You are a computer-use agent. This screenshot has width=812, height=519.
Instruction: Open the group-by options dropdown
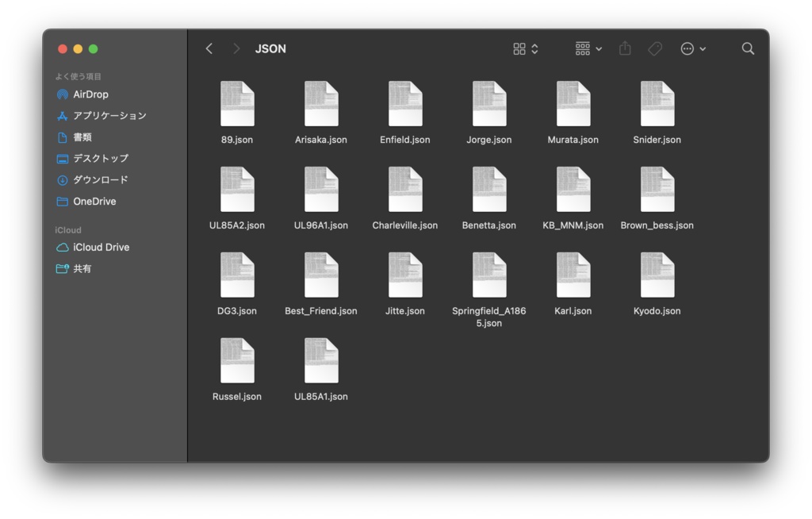[x=588, y=48]
